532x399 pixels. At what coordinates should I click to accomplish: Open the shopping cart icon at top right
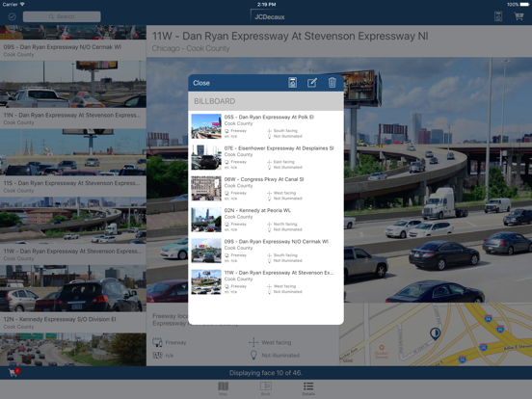[519, 16]
